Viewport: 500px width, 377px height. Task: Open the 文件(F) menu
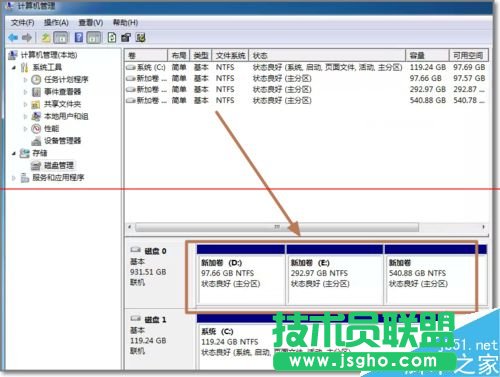22,22
